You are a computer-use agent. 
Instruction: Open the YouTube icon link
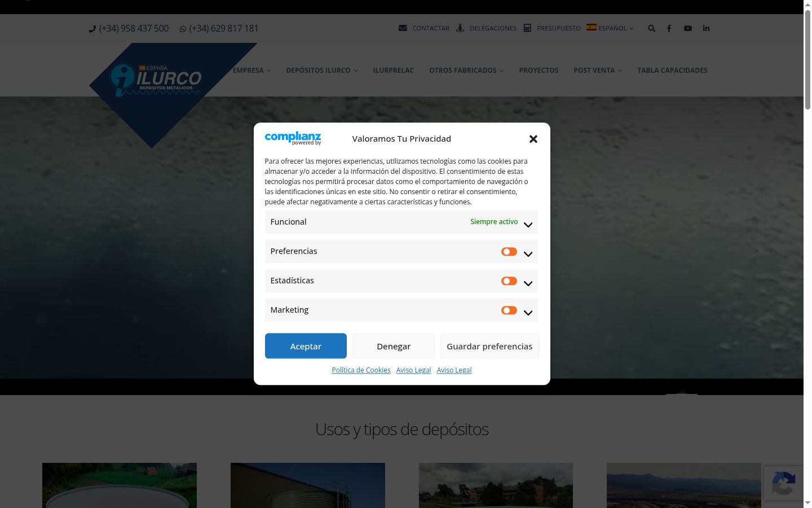pyautogui.click(x=688, y=28)
